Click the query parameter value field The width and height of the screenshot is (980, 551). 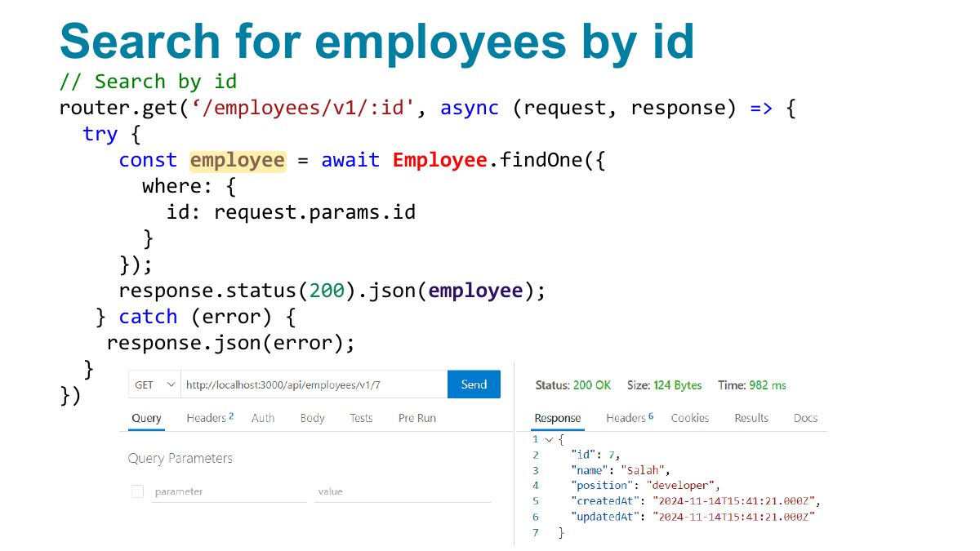tap(403, 491)
